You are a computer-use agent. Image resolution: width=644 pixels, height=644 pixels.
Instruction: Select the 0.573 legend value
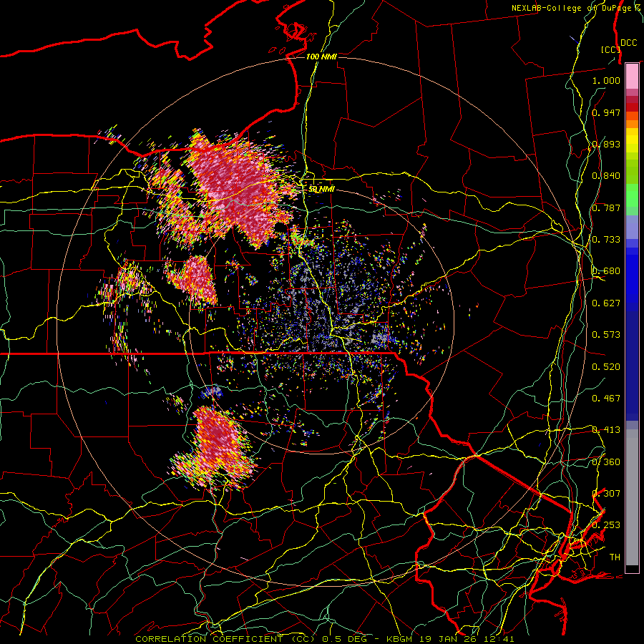coord(606,334)
